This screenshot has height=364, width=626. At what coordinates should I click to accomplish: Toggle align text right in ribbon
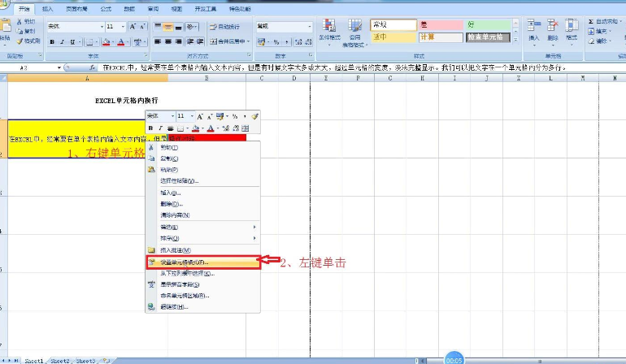[179, 41]
